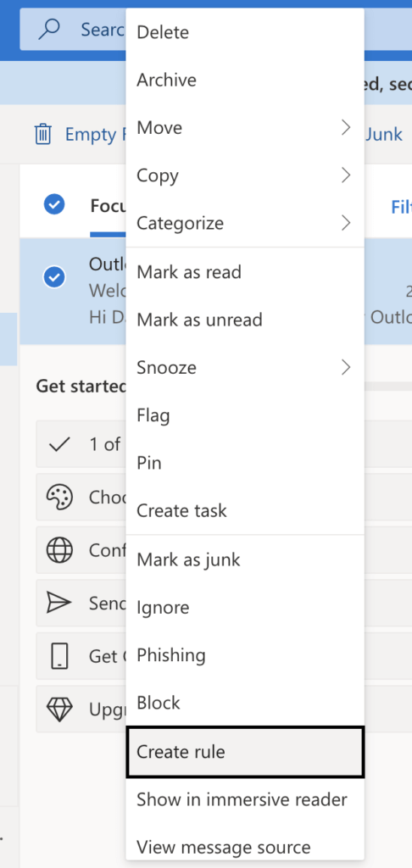Click the checkmark icon next to 1 of
The height and width of the screenshot is (868, 412).
59,444
